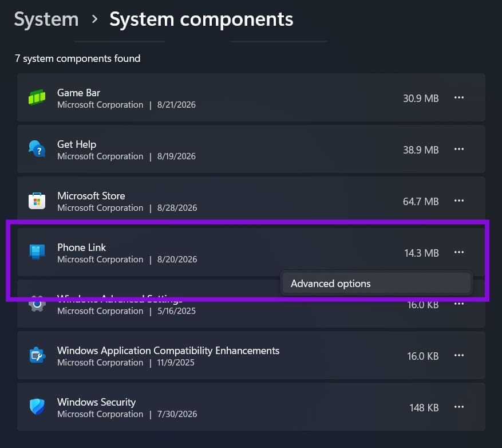This screenshot has width=502, height=448.
Task: Open the three-dot menu in the 5/16/2025 row
Action: pyautogui.click(x=458, y=304)
